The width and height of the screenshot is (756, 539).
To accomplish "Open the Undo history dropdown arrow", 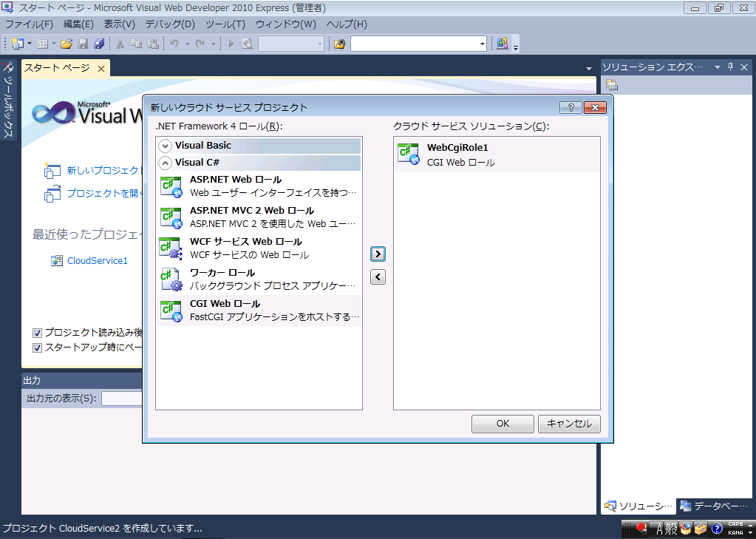I will pyautogui.click(x=187, y=44).
